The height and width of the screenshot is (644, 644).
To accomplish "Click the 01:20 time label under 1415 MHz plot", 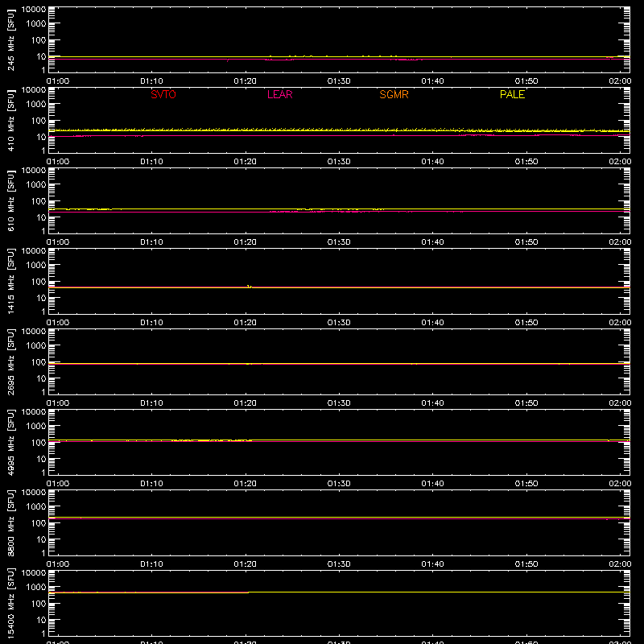I will tap(246, 323).
